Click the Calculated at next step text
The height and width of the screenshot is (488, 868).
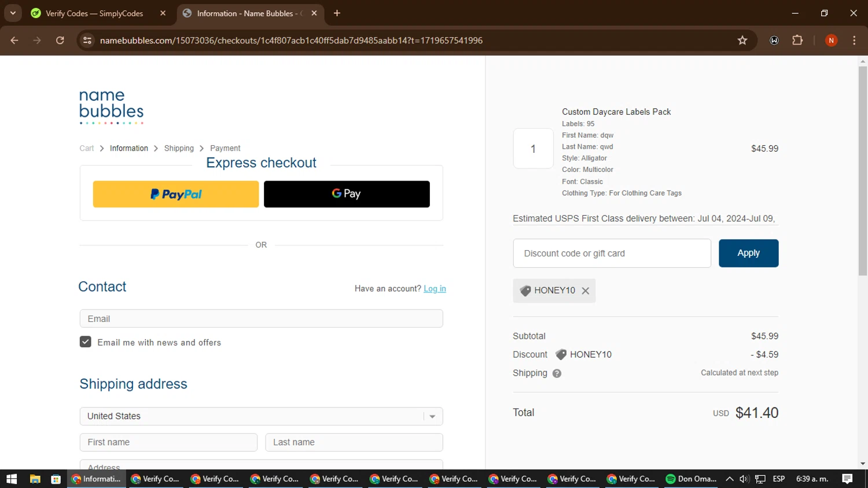click(740, 373)
